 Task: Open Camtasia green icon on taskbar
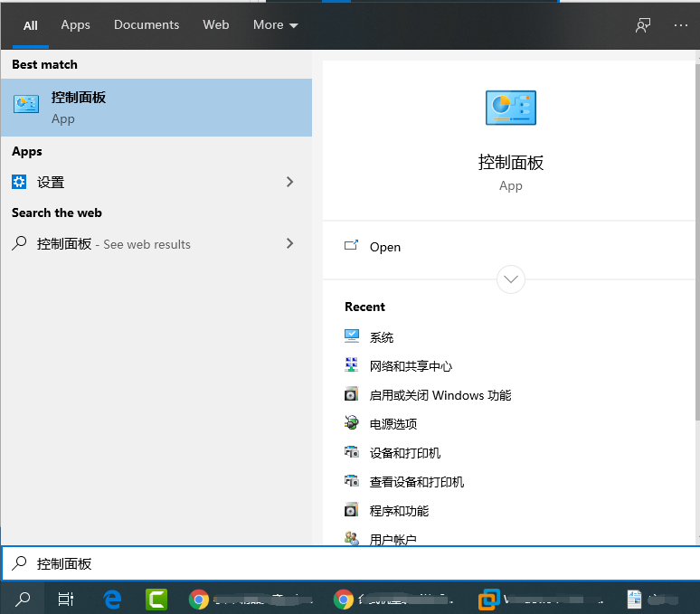157,599
